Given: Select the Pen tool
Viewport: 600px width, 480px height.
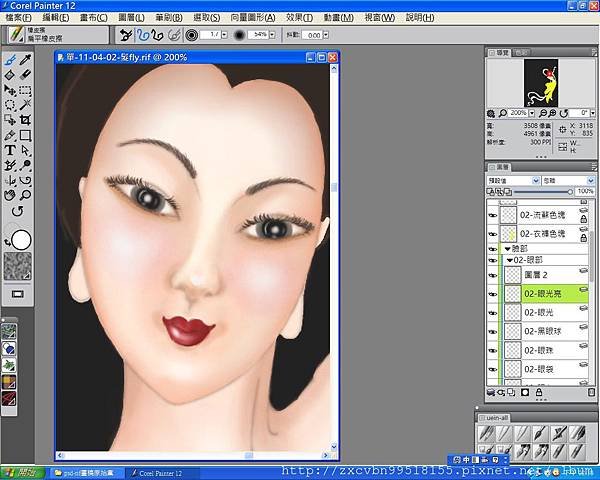Looking at the screenshot, I should pos(10,135).
